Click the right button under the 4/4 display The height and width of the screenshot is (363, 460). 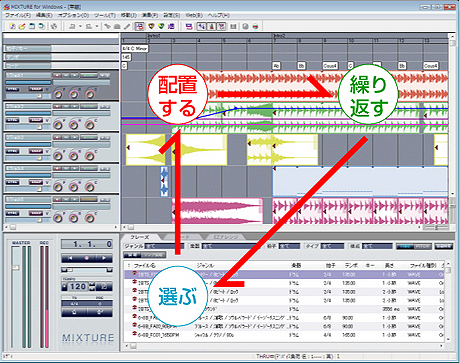pos(100,312)
